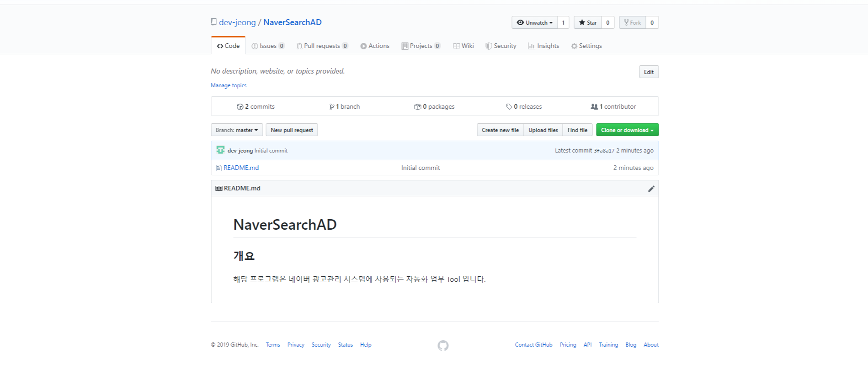Click Initial commit message in README.md row
The image size is (868, 374).
[x=421, y=168]
